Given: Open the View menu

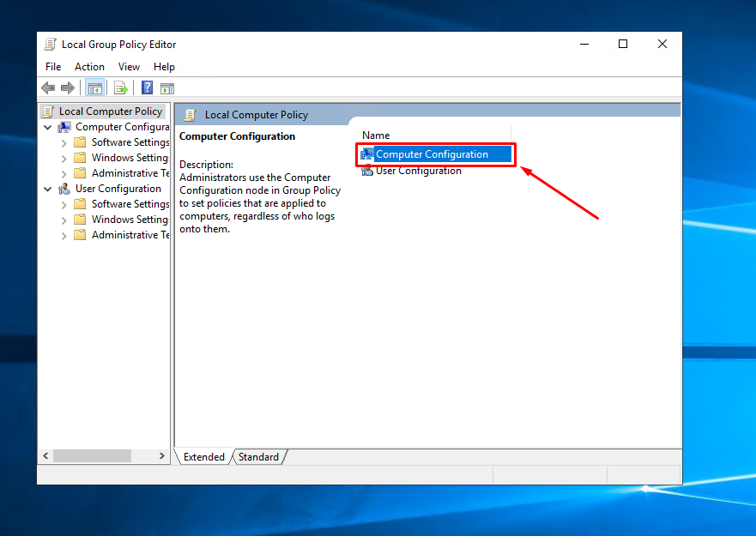Looking at the screenshot, I should [129, 67].
